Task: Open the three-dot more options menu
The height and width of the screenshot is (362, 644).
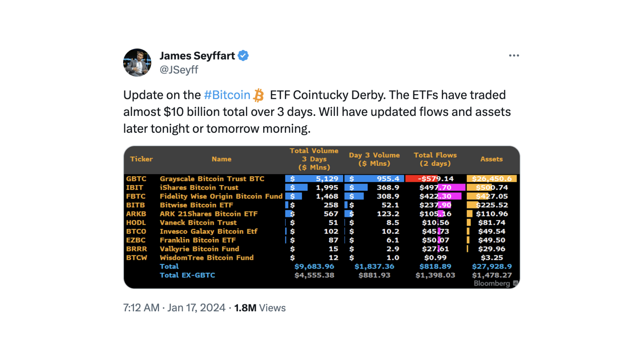Action: [514, 56]
